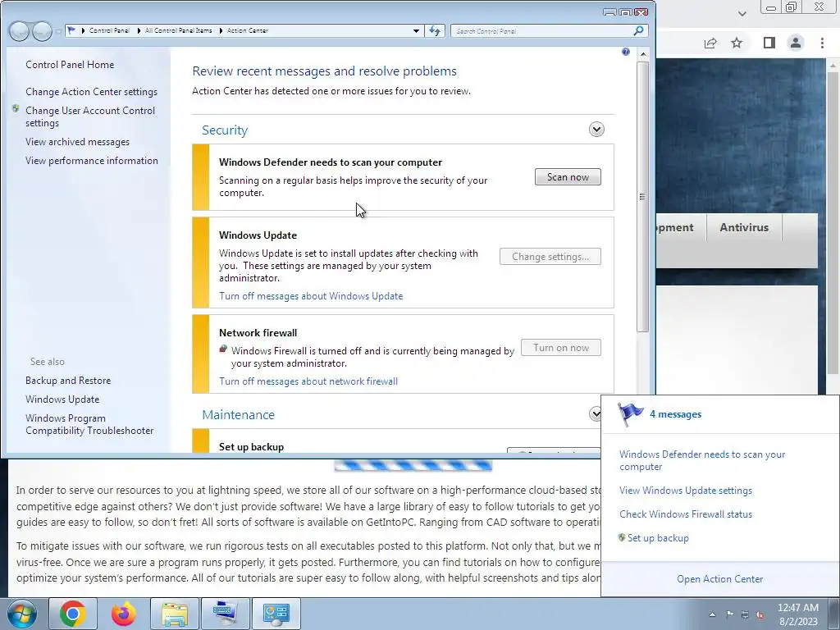Image resolution: width=840 pixels, height=630 pixels.
Task: Click the refresh icon beside the address bar
Action: click(x=435, y=31)
